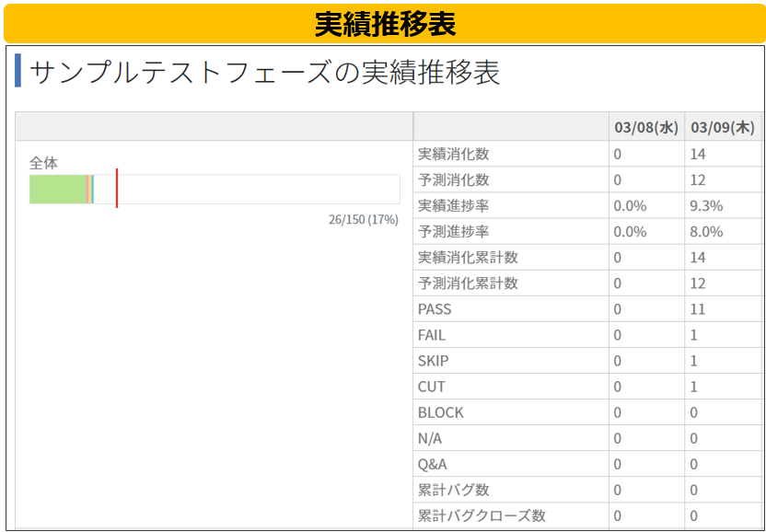Click the green segment of progress bar
Image resolution: width=766 pixels, height=532 pixels.
tap(58, 189)
